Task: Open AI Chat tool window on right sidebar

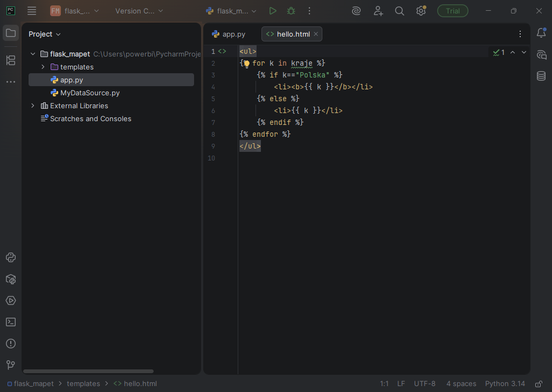Action: point(541,54)
